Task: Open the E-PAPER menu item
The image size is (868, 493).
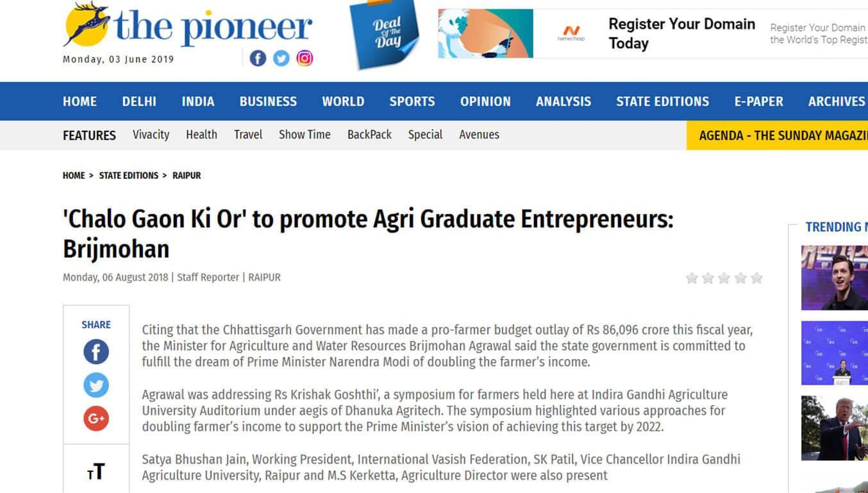Action: coord(759,101)
